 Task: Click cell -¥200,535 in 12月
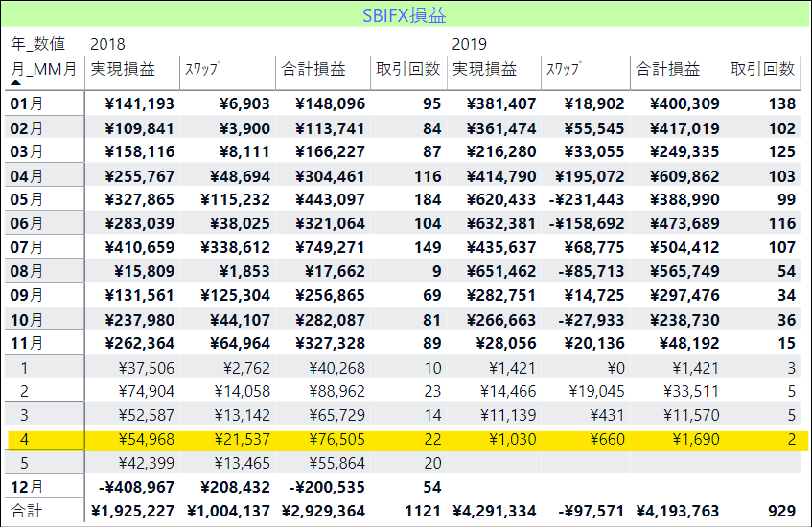(x=327, y=487)
